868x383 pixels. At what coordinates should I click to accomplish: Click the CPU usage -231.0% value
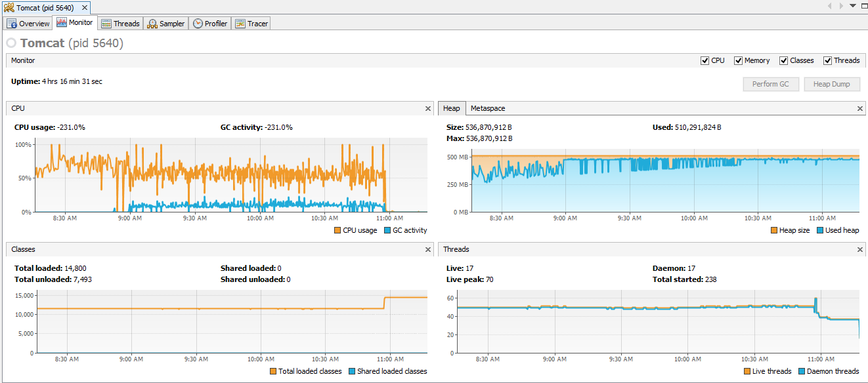[70, 127]
